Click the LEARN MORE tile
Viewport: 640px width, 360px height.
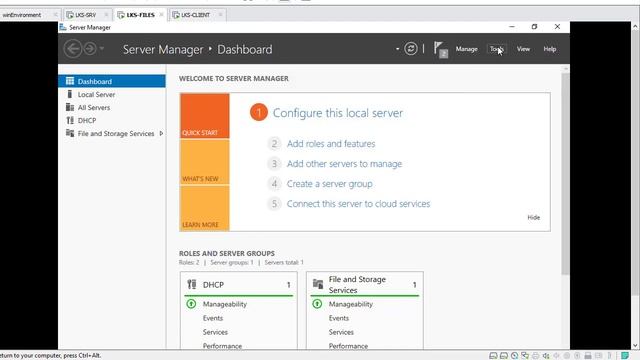[204, 208]
